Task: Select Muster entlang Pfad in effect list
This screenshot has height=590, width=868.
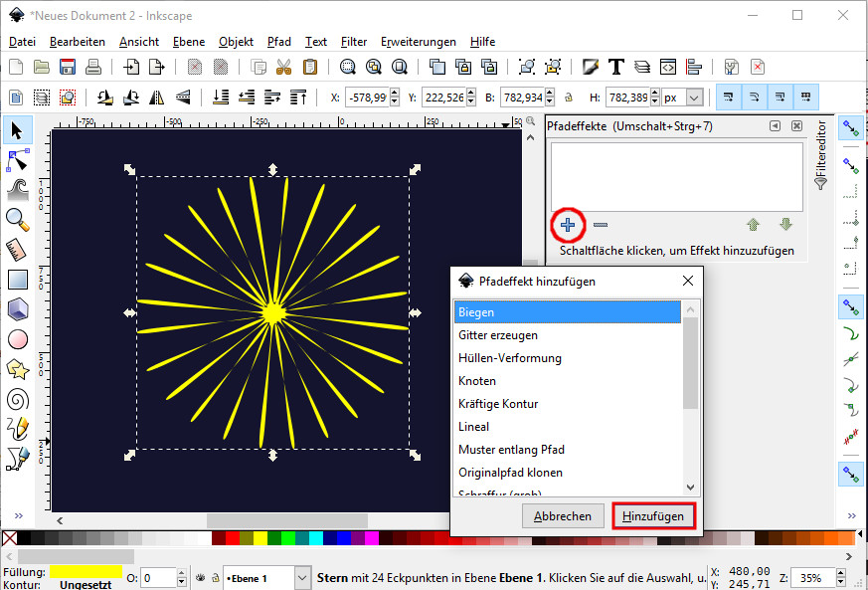Action: click(x=511, y=450)
